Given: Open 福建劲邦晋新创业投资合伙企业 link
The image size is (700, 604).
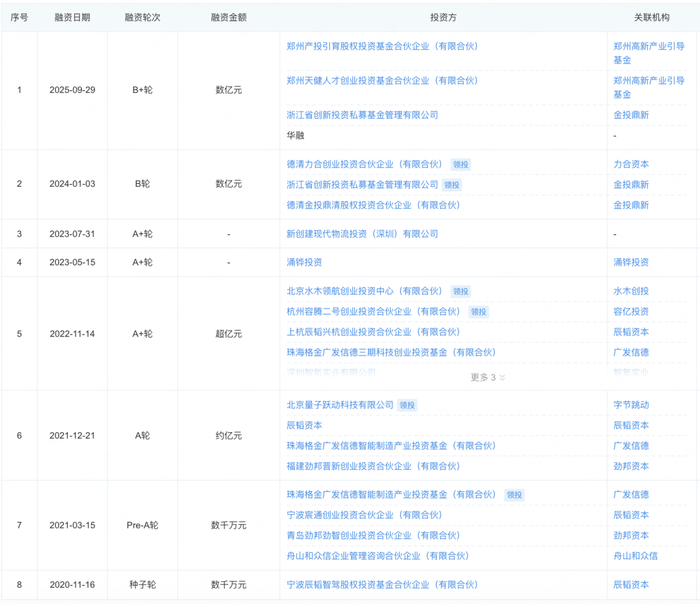Looking at the screenshot, I should [373, 466].
